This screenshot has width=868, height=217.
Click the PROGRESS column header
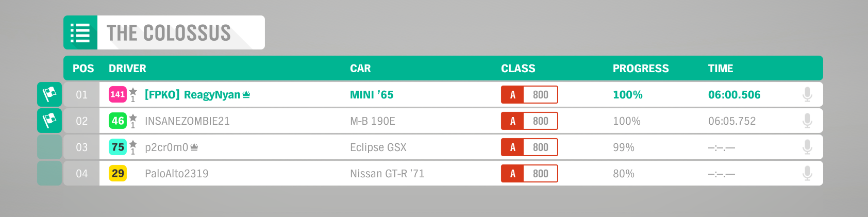coord(641,69)
